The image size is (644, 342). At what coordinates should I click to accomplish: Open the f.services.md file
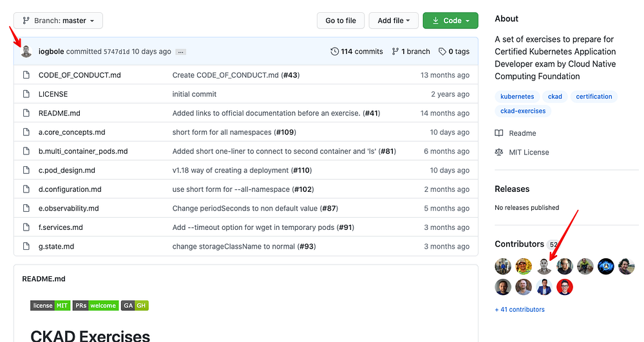(x=61, y=227)
